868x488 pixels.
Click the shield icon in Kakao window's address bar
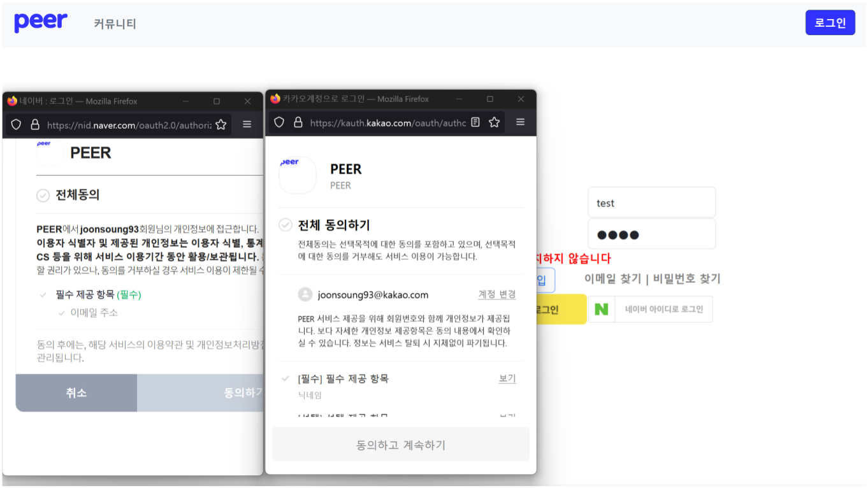click(x=279, y=122)
